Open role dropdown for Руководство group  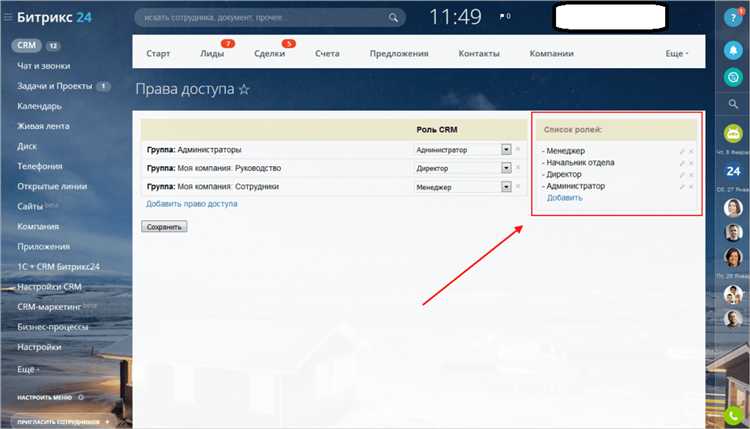[506, 168]
